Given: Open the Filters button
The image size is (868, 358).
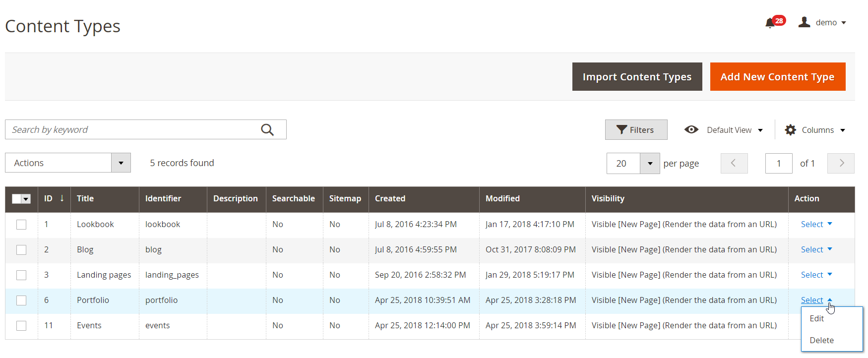Looking at the screenshot, I should point(636,130).
